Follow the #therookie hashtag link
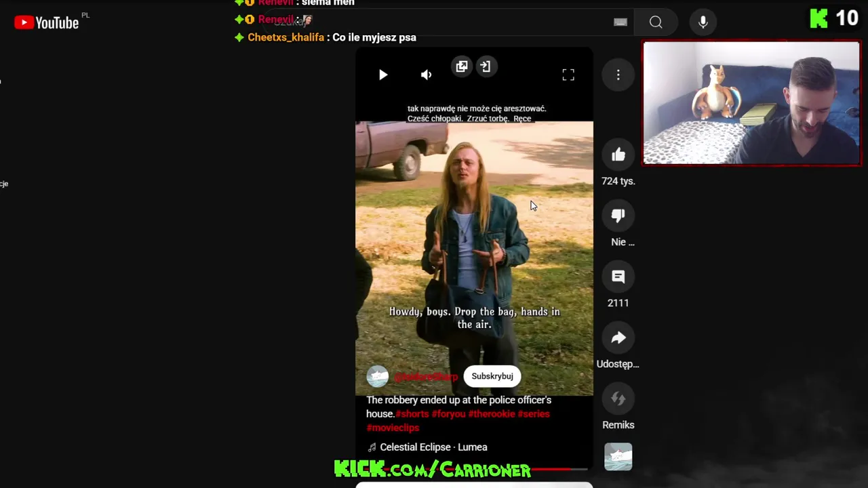 click(492, 413)
